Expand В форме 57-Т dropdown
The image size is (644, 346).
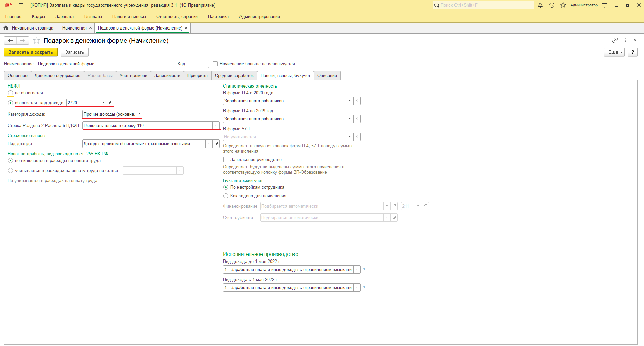tap(350, 137)
